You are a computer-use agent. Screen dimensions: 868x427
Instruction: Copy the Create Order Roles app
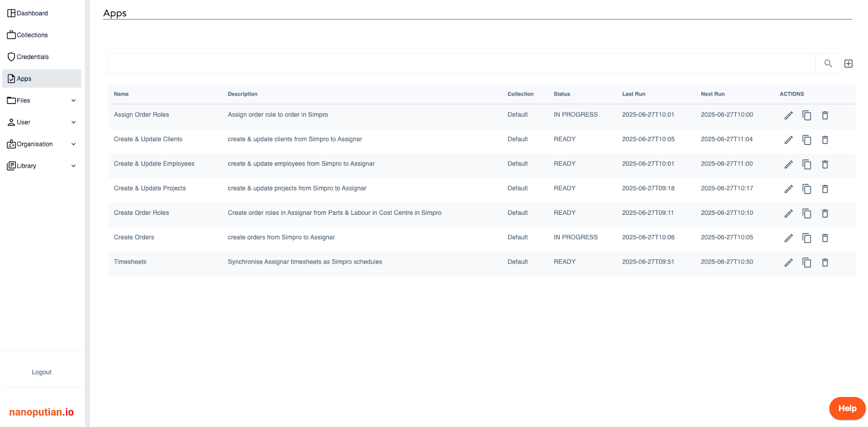pos(807,214)
